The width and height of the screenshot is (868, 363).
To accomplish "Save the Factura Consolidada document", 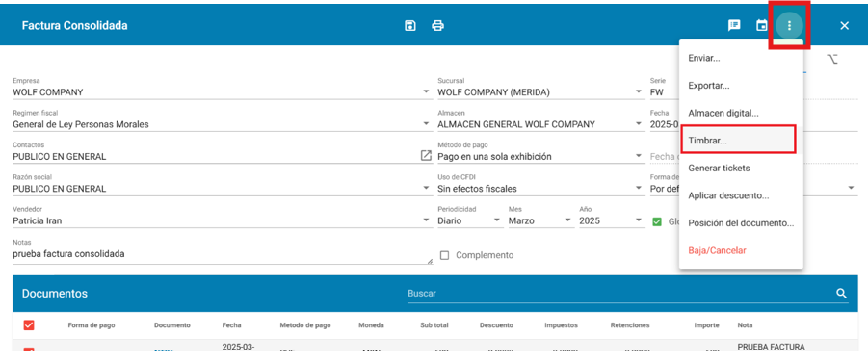I will (x=410, y=25).
